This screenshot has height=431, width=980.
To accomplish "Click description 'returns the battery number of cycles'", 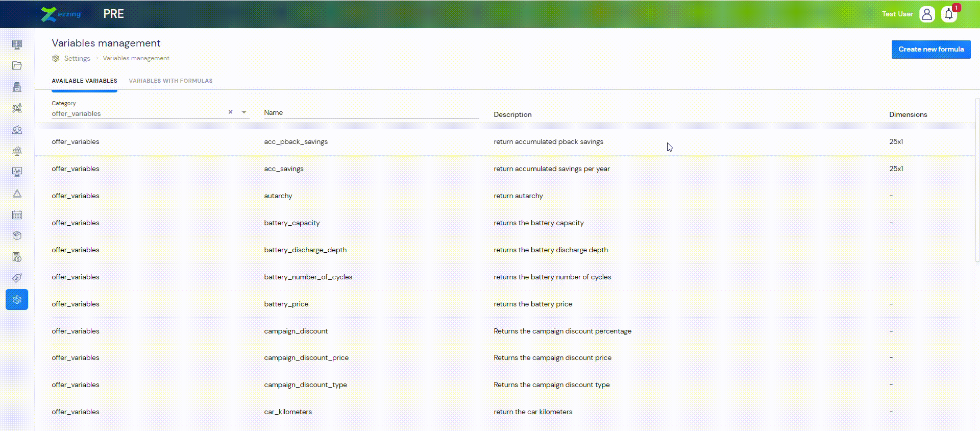I will [552, 277].
